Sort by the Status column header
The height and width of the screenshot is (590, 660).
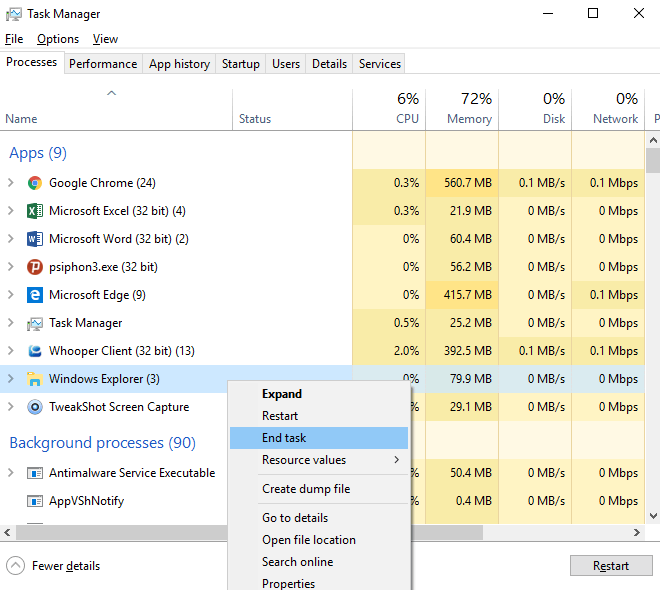293,109
